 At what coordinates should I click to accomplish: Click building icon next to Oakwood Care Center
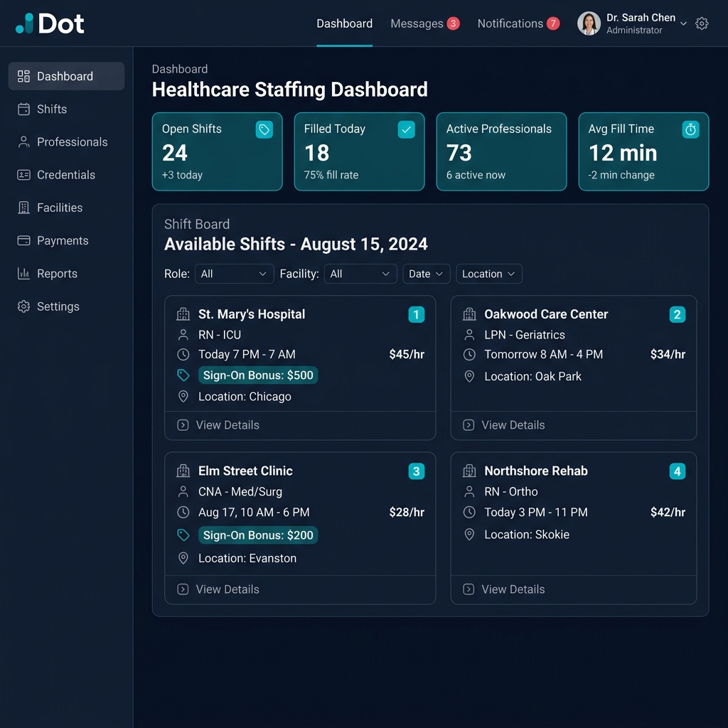click(469, 314)
